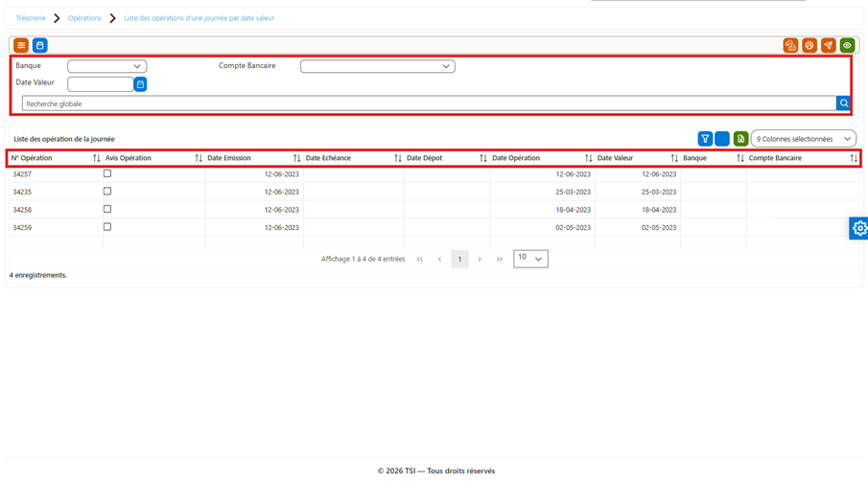
Task: Open the 9 Colonnes sélectionnées dropdown
Action: click(803, 139)
